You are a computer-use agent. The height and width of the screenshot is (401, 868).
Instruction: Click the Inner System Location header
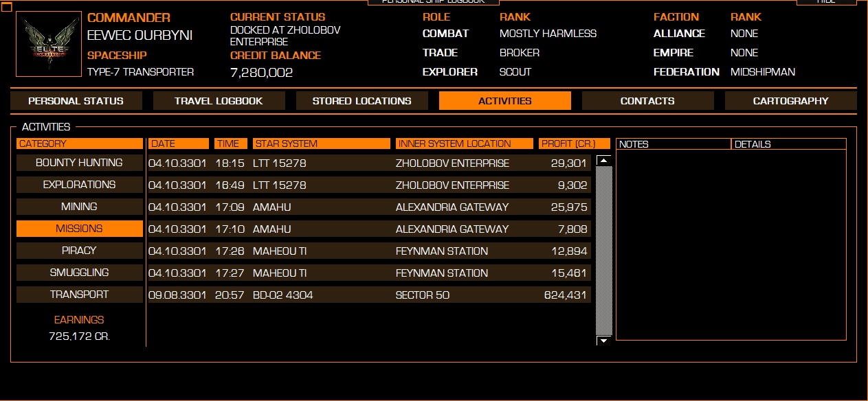[x=465, y=144]
